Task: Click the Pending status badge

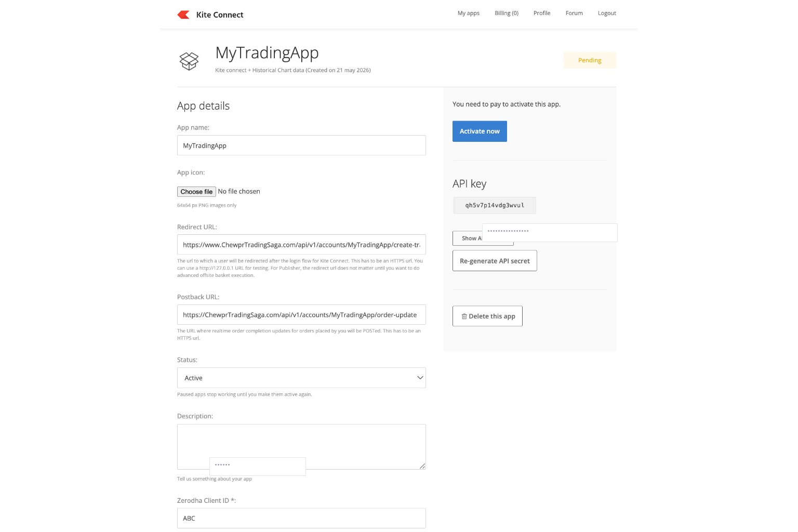Action: (x=590, y=60)
